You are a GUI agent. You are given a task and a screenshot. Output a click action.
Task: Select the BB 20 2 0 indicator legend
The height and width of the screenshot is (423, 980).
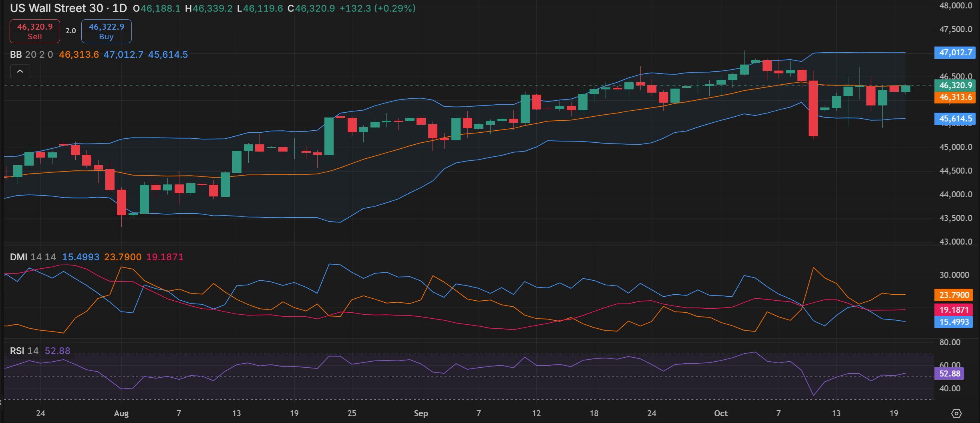(x=31, y=55)
